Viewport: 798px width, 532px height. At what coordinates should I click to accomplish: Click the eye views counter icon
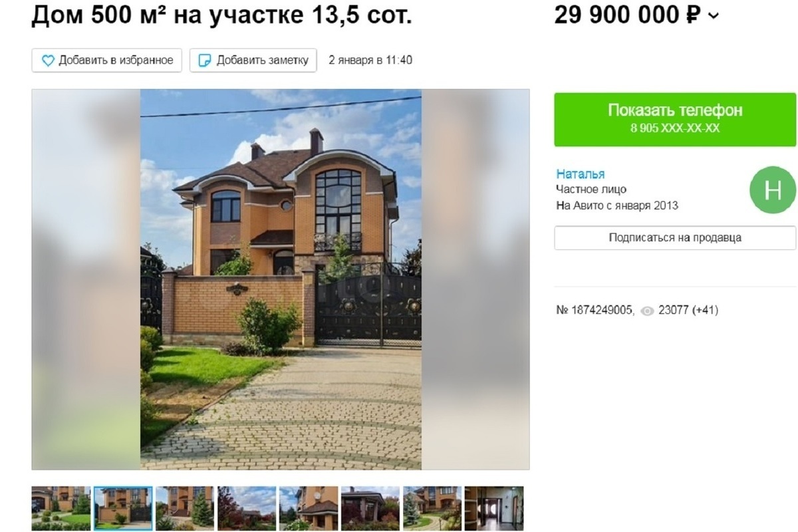coord(647,311)
